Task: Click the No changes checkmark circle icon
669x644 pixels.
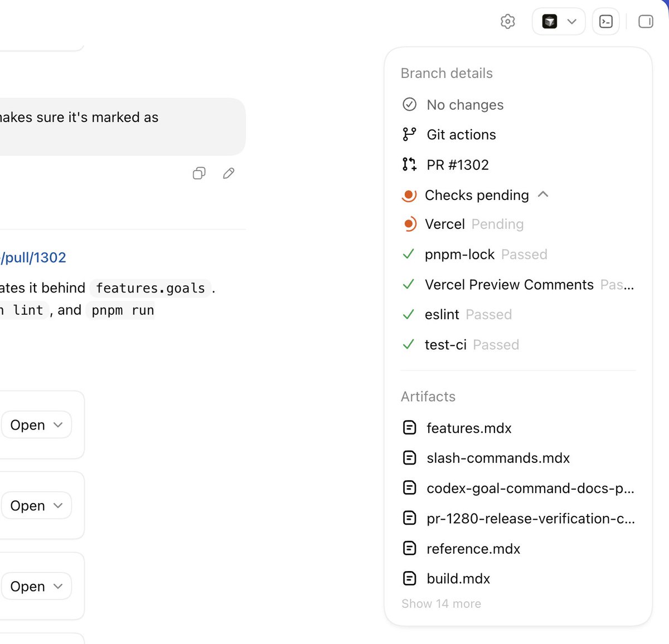Action: point(409,104)
